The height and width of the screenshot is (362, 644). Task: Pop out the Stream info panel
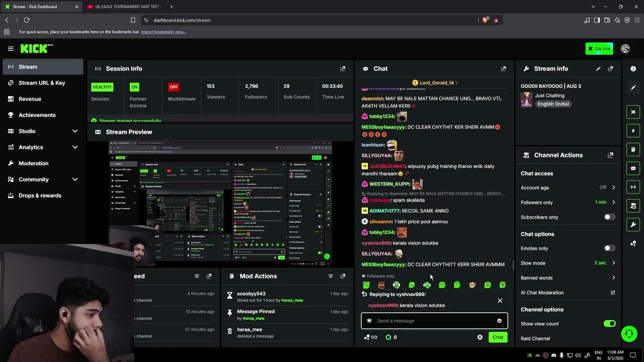(x=610, y=69)
